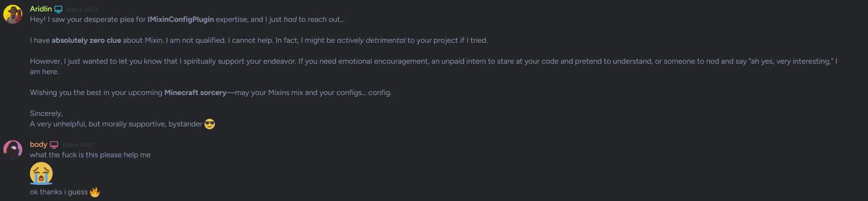
Task: Click the large crying face emoji
Action: coord(41,173)
